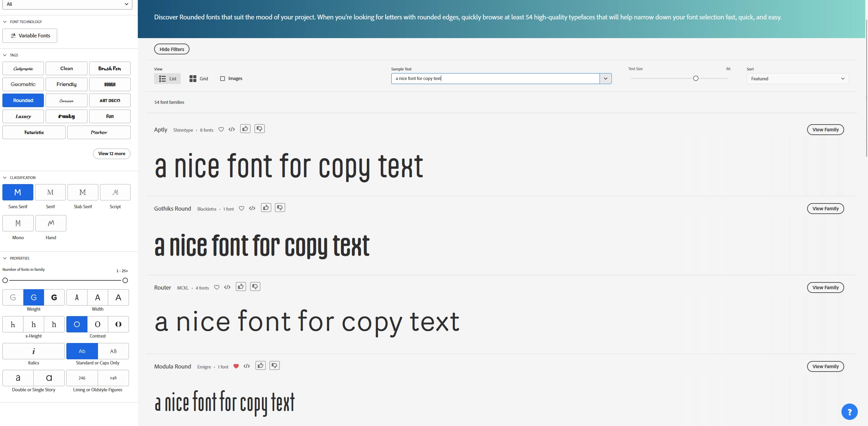Screen dimensions: 868x426
Task: Open the Sort Featured dropdown
Action: [x=798, y=79]
